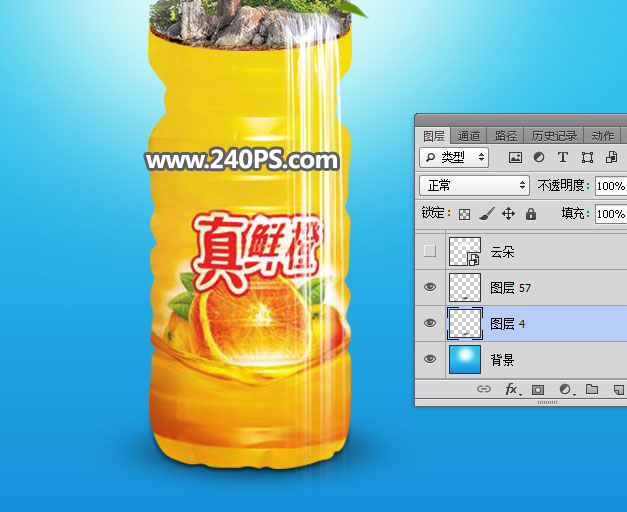The image size is (627, 512).
Task: Open the 类型 filter type dropdown
Action: [x=454, y=158]
